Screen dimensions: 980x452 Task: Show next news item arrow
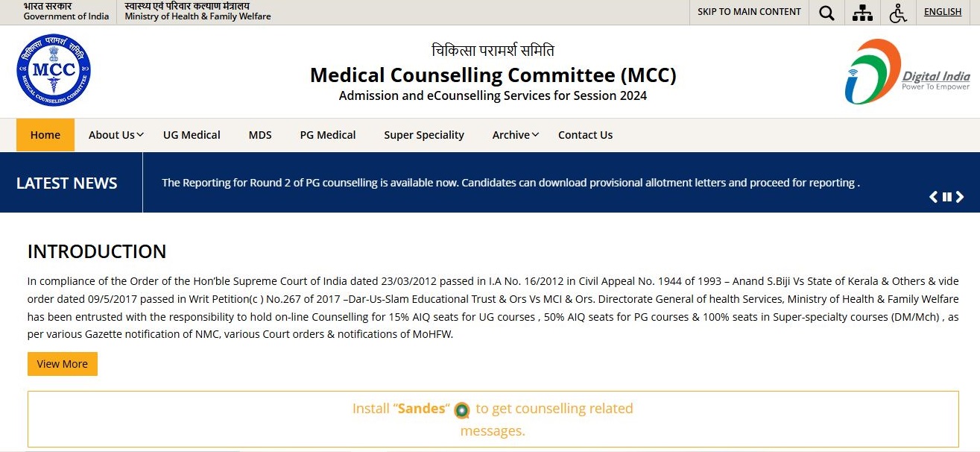pos(960,197)
